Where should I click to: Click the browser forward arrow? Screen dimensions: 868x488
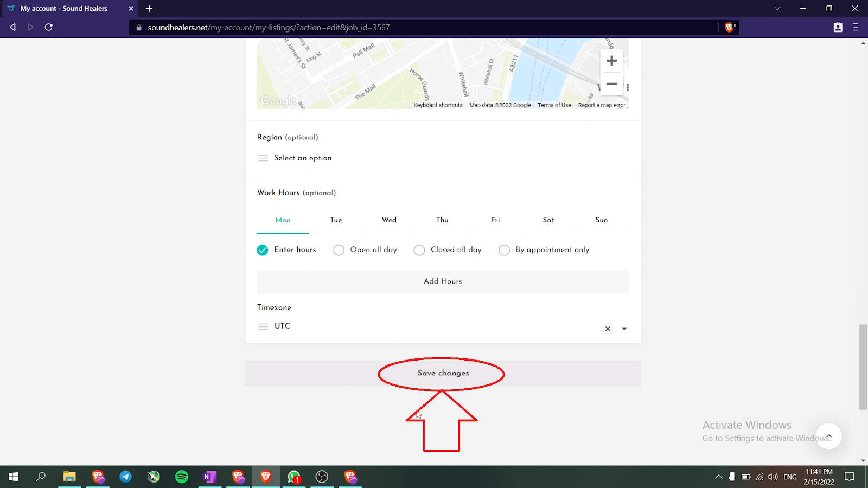tap(30, 27)
